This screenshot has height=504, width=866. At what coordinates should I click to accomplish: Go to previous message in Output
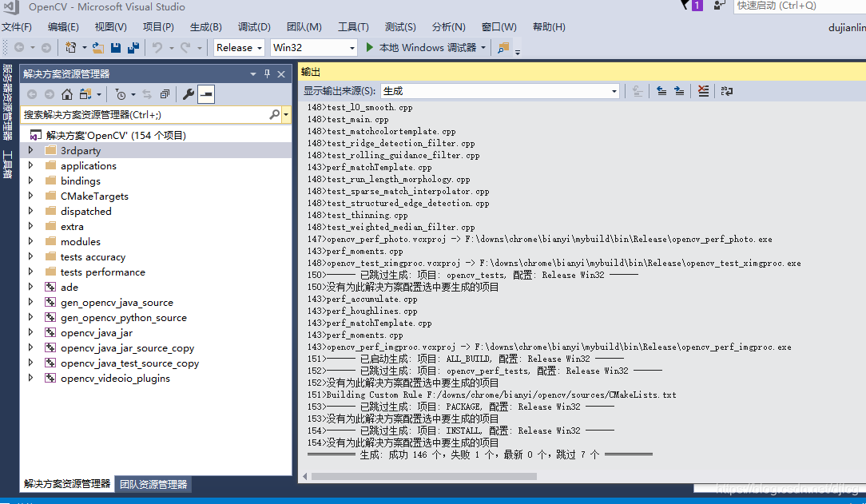(x=661, y=91)
